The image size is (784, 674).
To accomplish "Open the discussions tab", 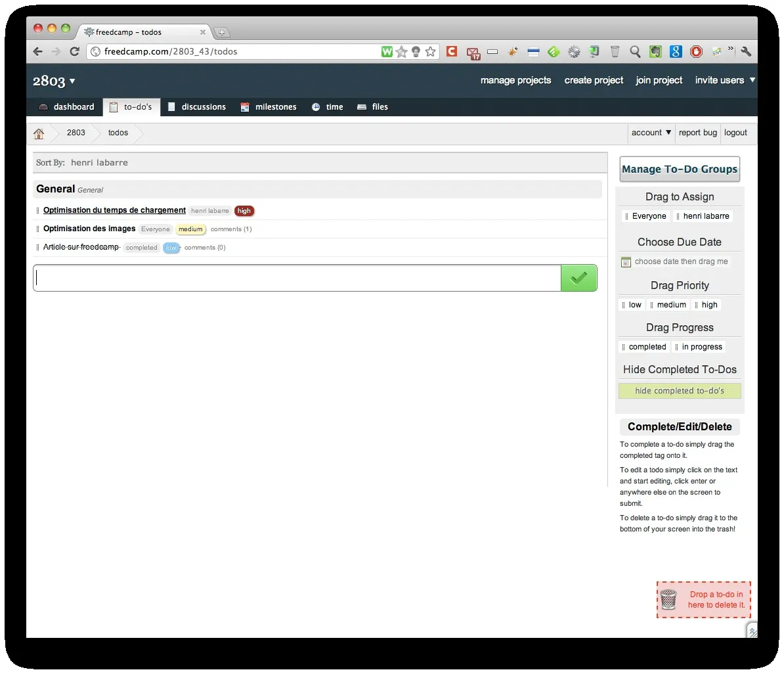I will 196,107.
